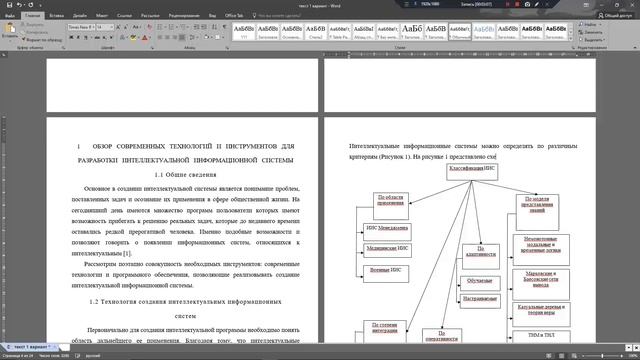Screen dimensions: 640x360
Task: Open the change case dropdown
Action: [136, 27]
